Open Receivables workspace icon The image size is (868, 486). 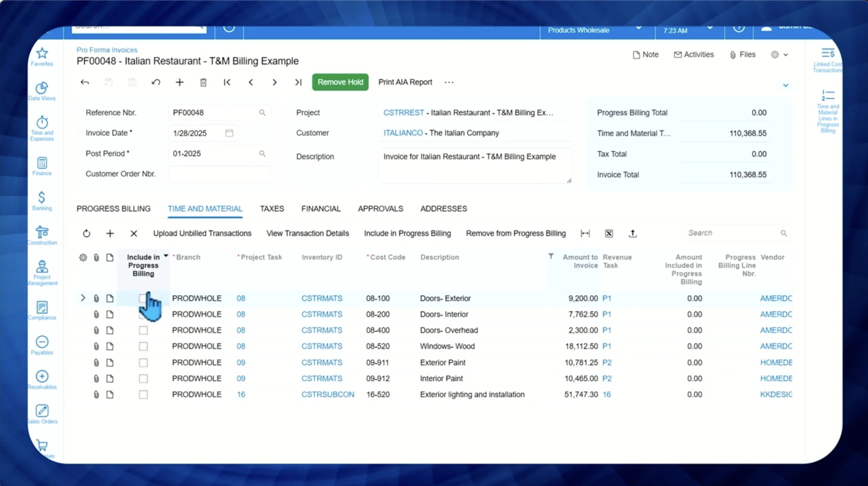click(x=42, y=380)
